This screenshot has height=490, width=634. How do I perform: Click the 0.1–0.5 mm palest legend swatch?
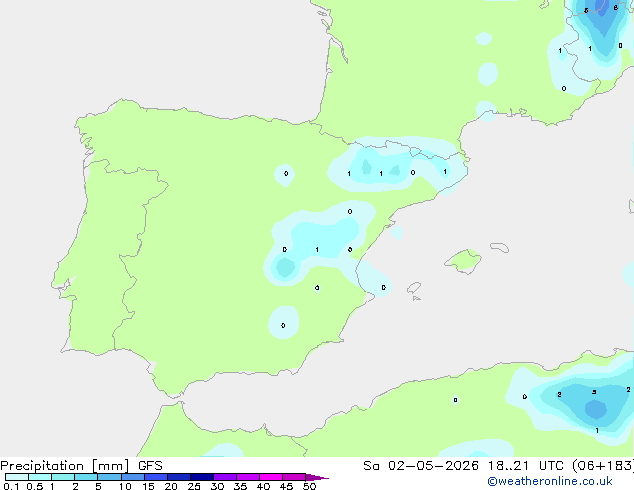pos(17,477)
